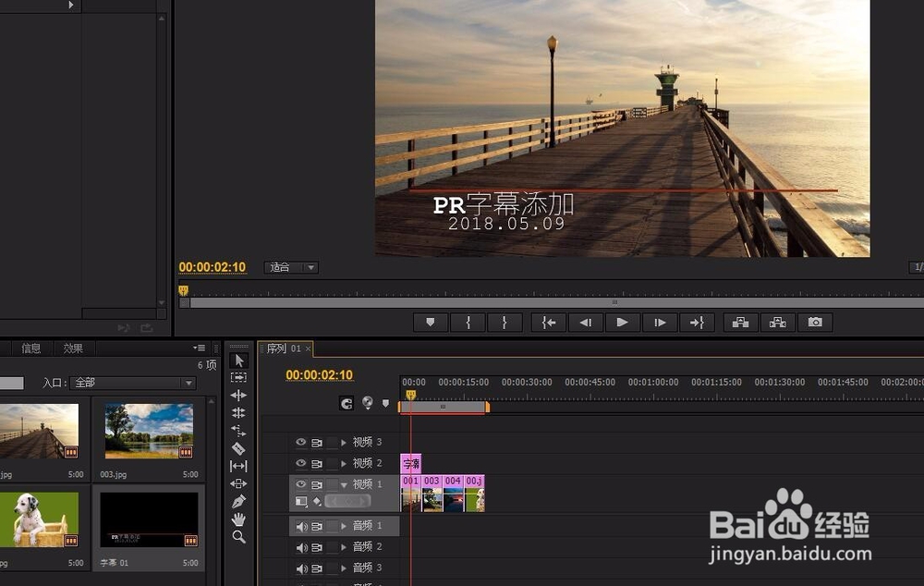
Task: Hide 视频 1 track with eye icon
Action: point(300,484)
